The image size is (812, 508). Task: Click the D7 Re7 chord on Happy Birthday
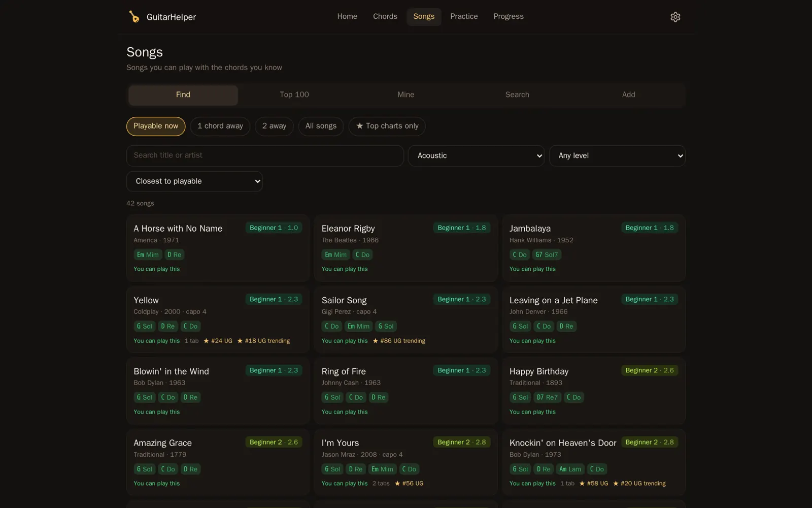click(x=547, y=398)
